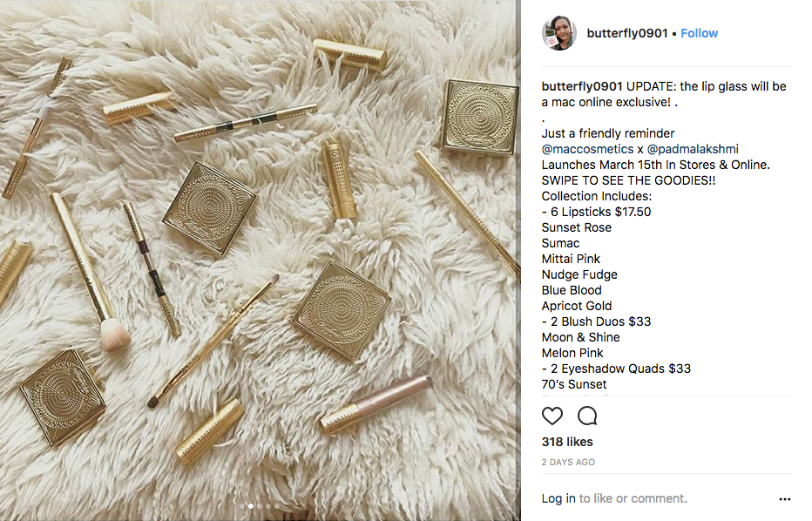Jump to the last carousel dot
Viewport: 812px width, 521px height.
click(277, 506)
